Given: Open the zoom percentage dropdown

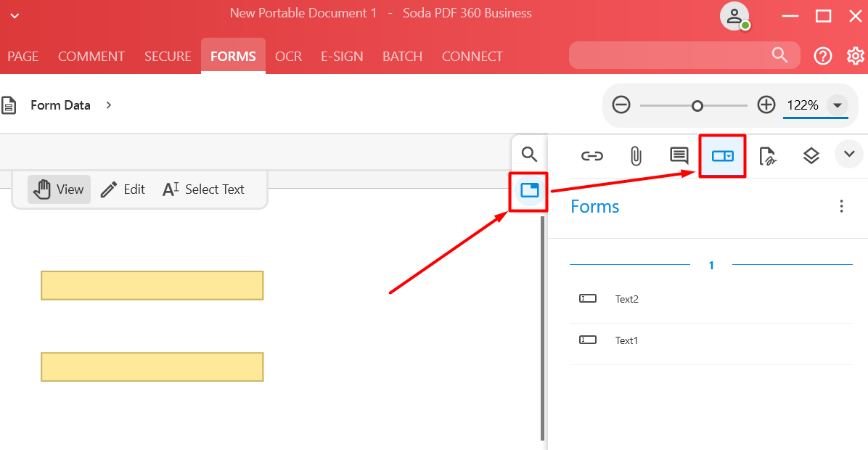Looking at the screenshot, I should click(x=838, y=105).
